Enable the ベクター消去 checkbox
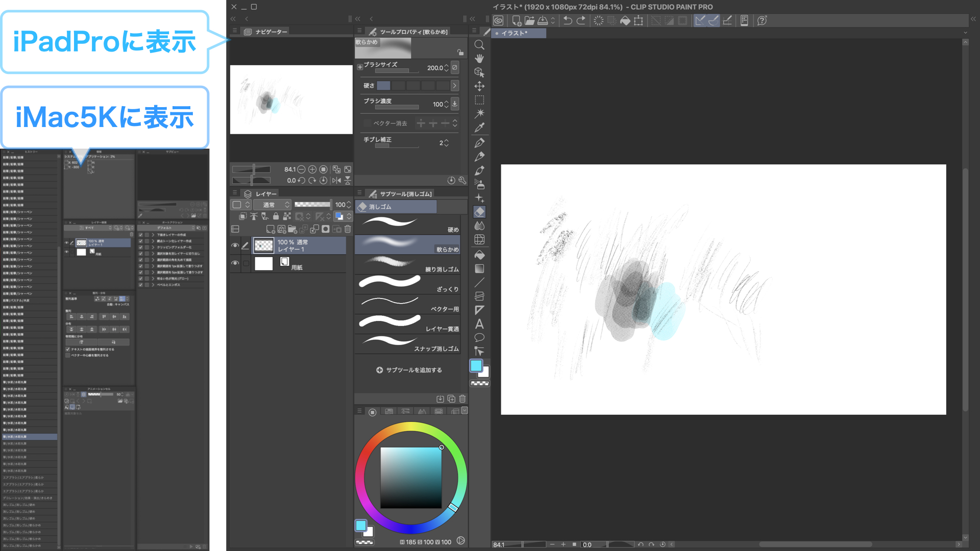980x551 pixels. 367,123
